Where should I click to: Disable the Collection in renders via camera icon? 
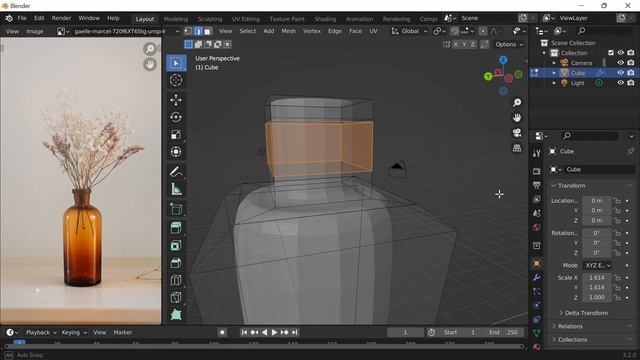click(631, 53)
